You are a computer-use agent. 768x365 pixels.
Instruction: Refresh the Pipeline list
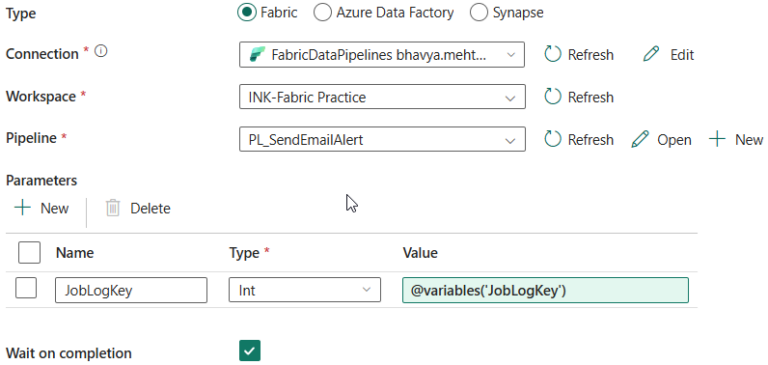tap(579, 140)
